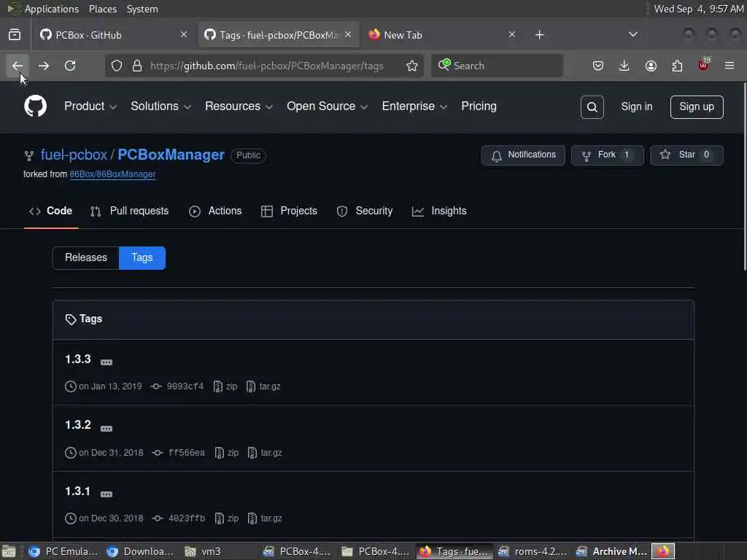747x560 pixels.
Task: Open the Firefox account icon
Action: [x=651, y=66]
